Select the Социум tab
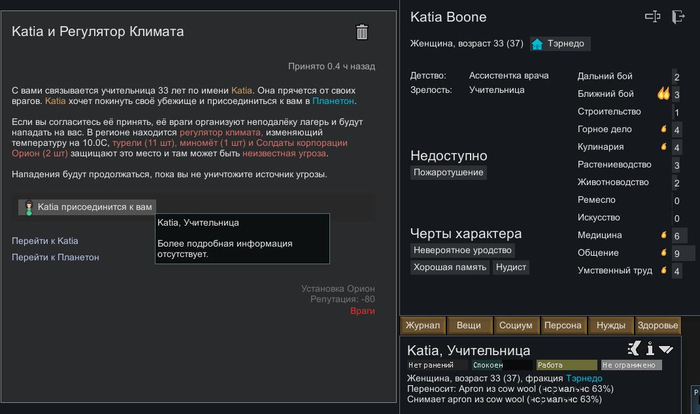The image size is (700, 414). (x=515, y=325)
